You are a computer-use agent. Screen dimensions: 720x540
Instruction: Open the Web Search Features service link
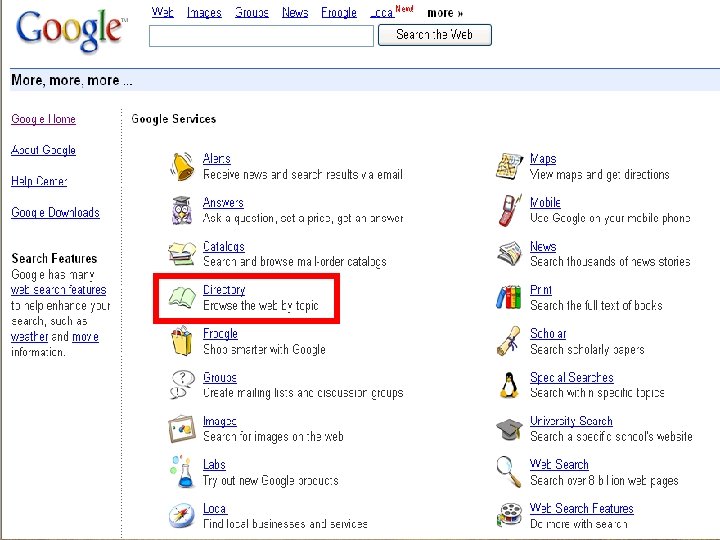point(582,509)
